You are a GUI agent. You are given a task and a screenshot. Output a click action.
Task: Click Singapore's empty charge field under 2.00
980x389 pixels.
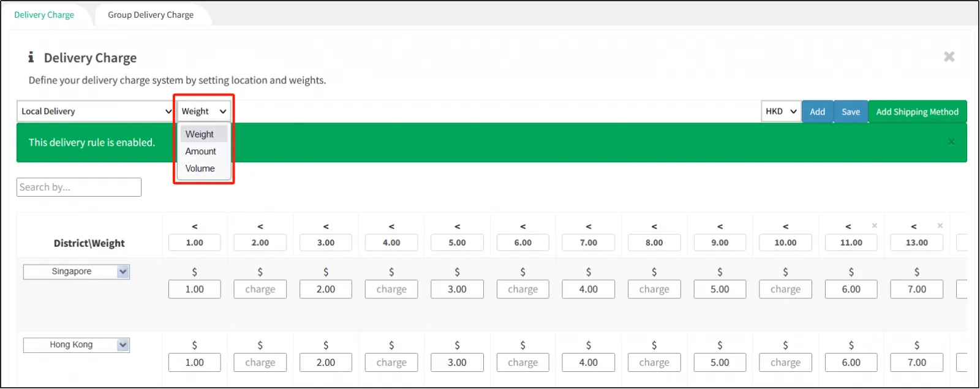pos(260,289)
